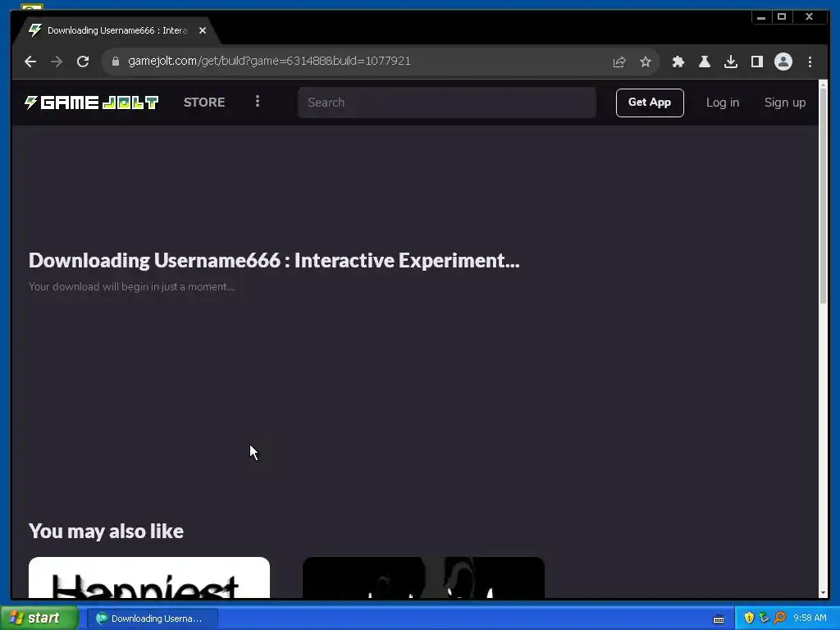Screen dimensions: 840x630
Task: Click the share page icon in address bar
Action: (x=619, y=62)
